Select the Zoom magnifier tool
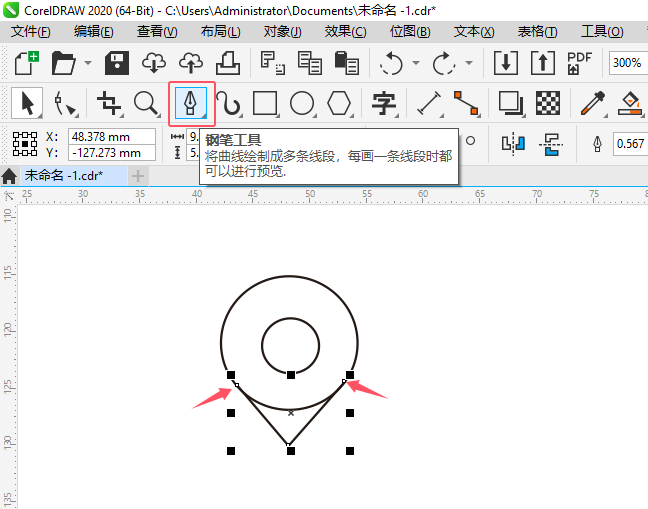 tap(146, 103)
